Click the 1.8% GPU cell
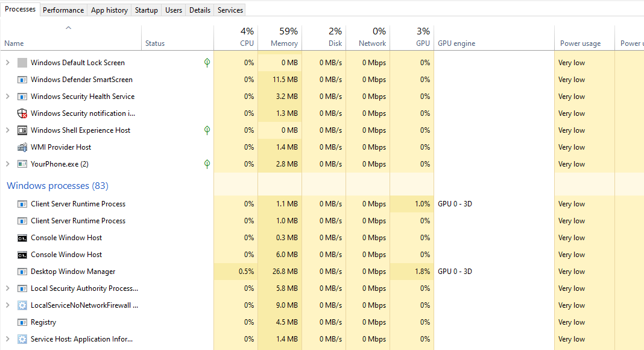The width and height of the screenshot is (644, 350). (x=411, y=272)
